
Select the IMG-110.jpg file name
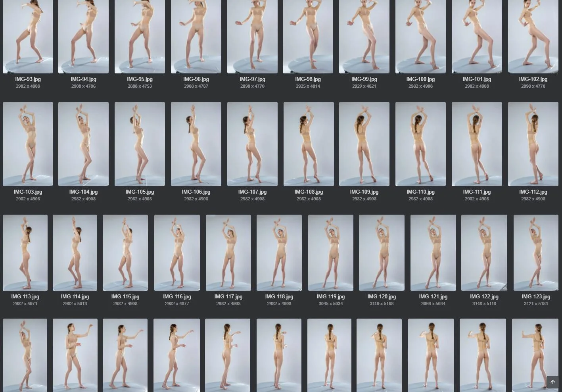click(x=420, y=192)
